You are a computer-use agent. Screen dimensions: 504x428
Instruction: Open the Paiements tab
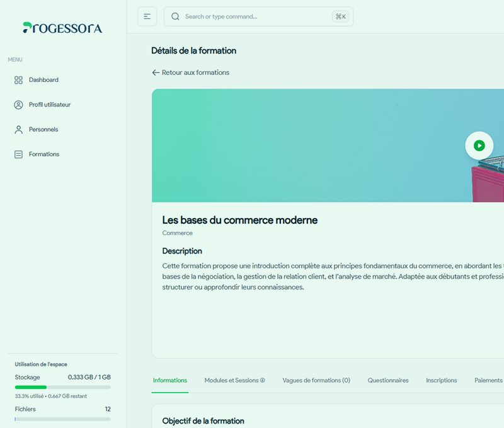(488, 381)
